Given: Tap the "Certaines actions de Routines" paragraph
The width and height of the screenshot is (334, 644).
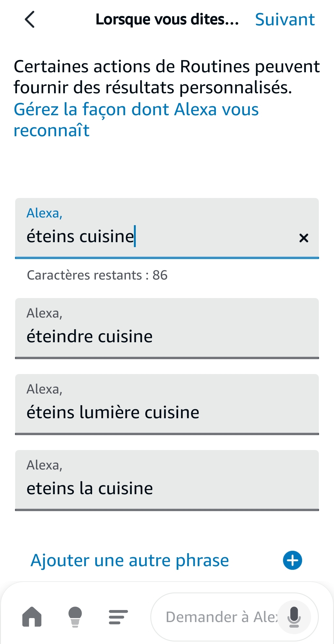Looking at the screenshot, I should tap(166, 77).
